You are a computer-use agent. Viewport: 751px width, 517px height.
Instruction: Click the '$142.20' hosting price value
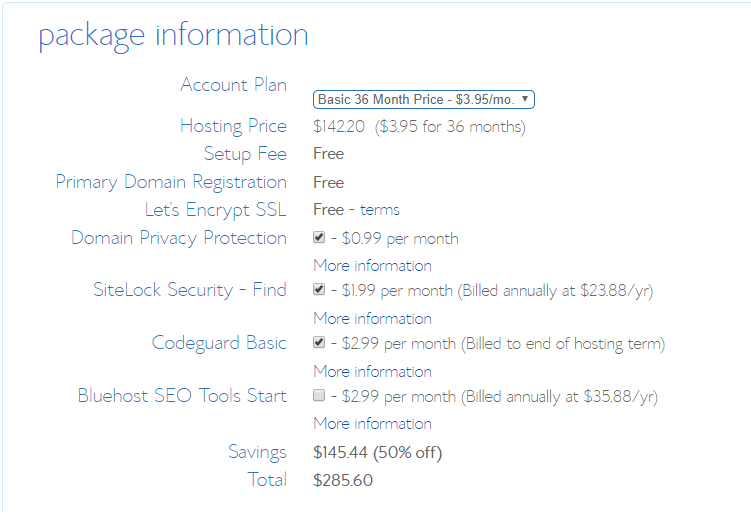click(x=339, y=126)
